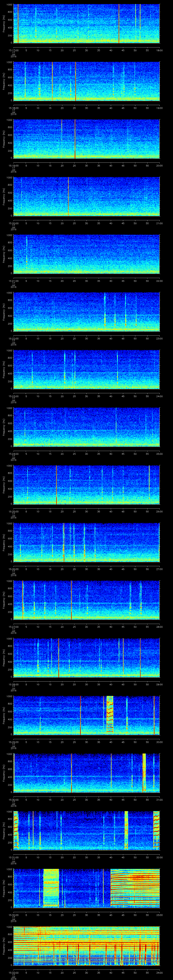The height and width of the screenshot is (980, 173).
Task: Click the 15:18:00 start time label
Action: pos(13,108)
